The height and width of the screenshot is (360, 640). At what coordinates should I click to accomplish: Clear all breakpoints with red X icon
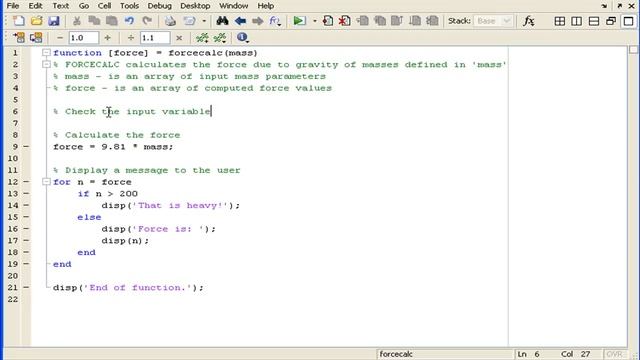[x=344, y=21]
